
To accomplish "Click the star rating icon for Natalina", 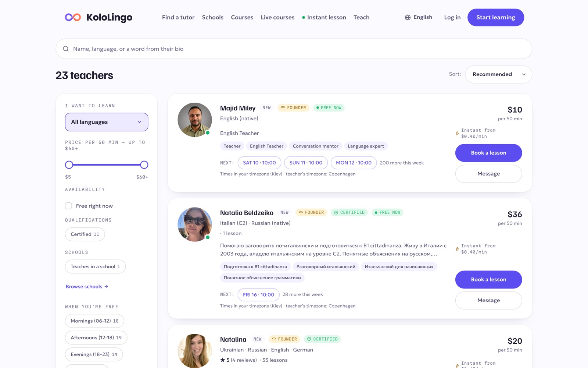I will tap(222, 360).
